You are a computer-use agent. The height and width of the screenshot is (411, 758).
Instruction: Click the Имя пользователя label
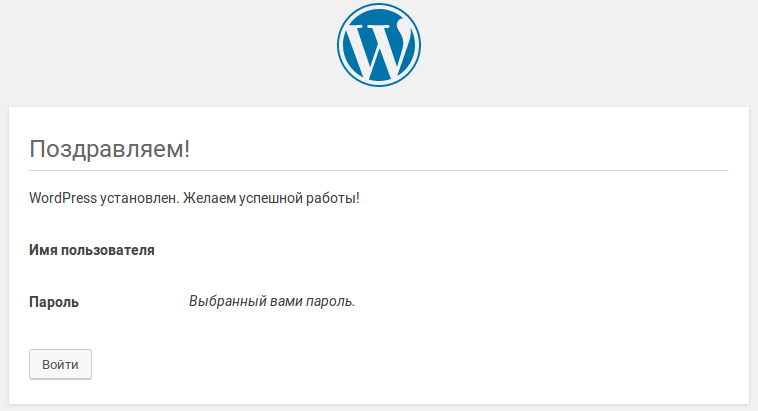(92, 250)
